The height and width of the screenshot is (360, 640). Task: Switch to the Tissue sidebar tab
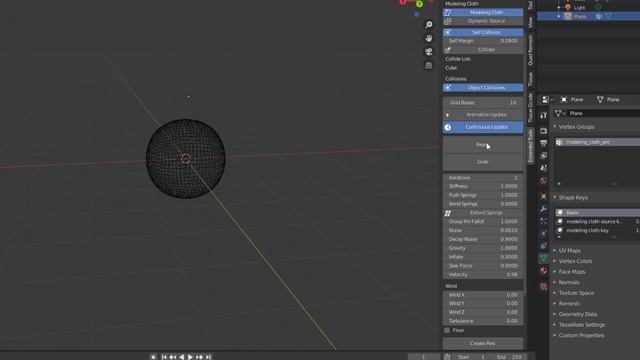(530, 79)
